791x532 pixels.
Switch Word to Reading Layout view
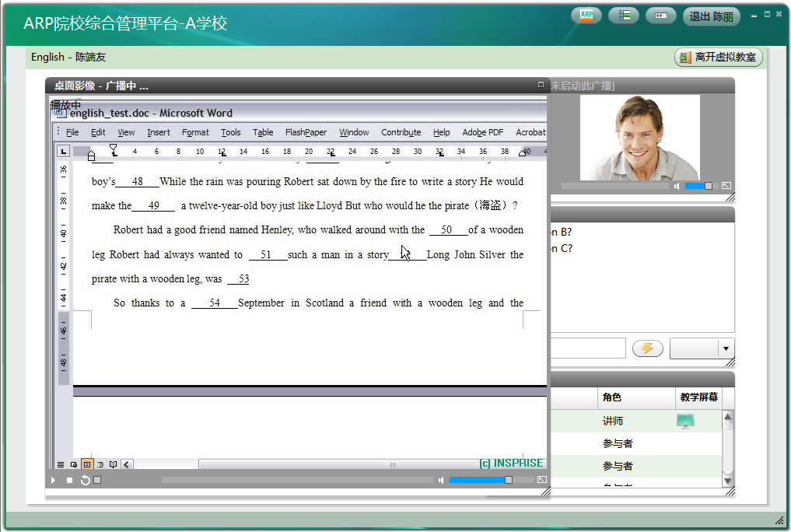113,464
